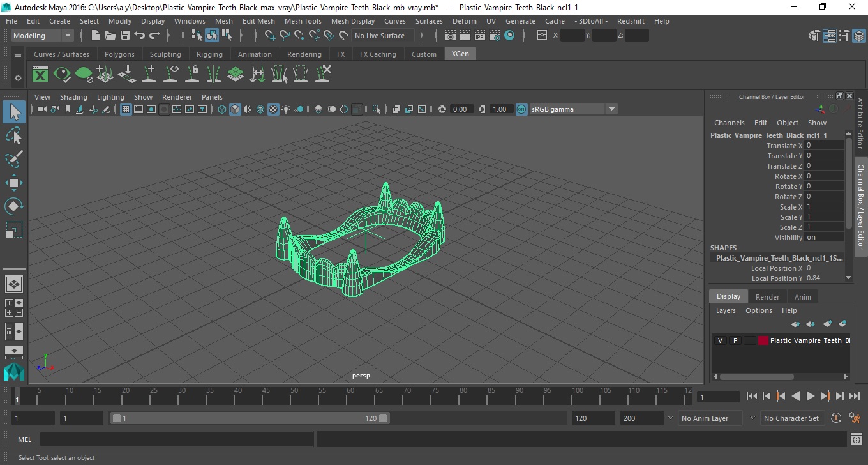Switch to the Polygons shelf tab
The width and height of the screenshot is (868, 465).
pyautogui.click(x=120, y=54)
